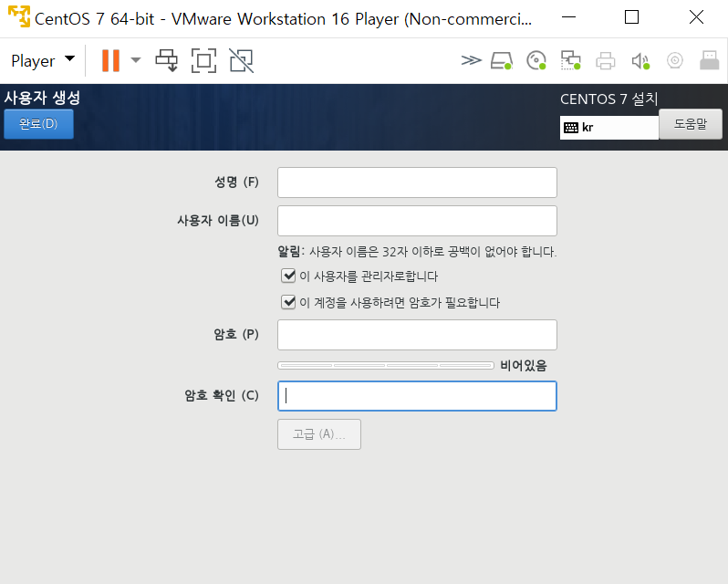
Task: Open the Player menu
Action: [43, 61]
